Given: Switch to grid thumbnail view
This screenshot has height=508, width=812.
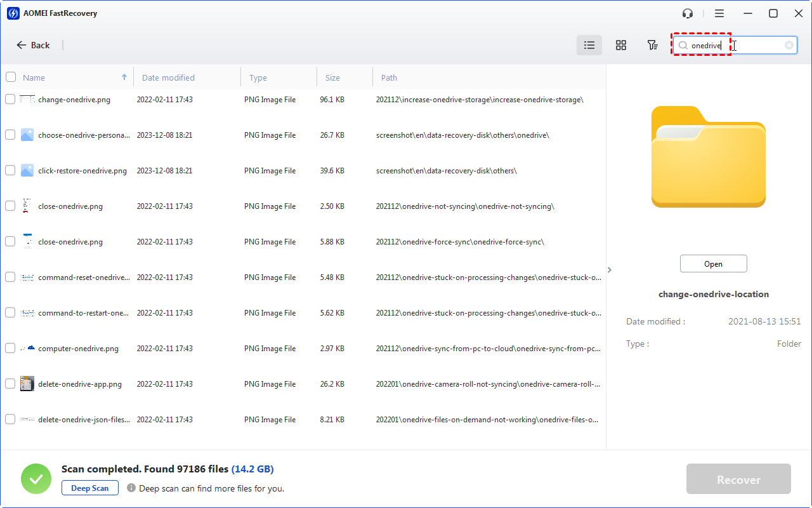Looking at the screenshot, I should point(621,45).
